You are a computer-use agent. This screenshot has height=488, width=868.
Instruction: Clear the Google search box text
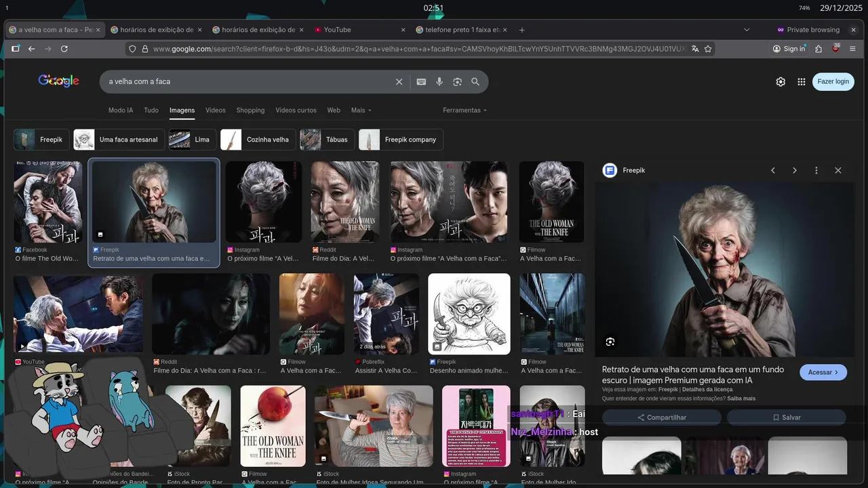click(399, 81)
